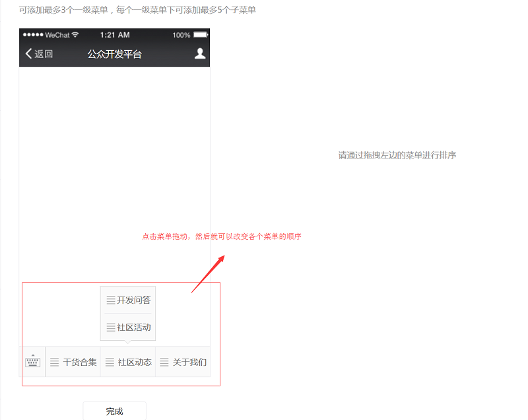Click the WeChat carrier label in status bar
The width and height of the screenshot is (528, 420).
(57, 35)
